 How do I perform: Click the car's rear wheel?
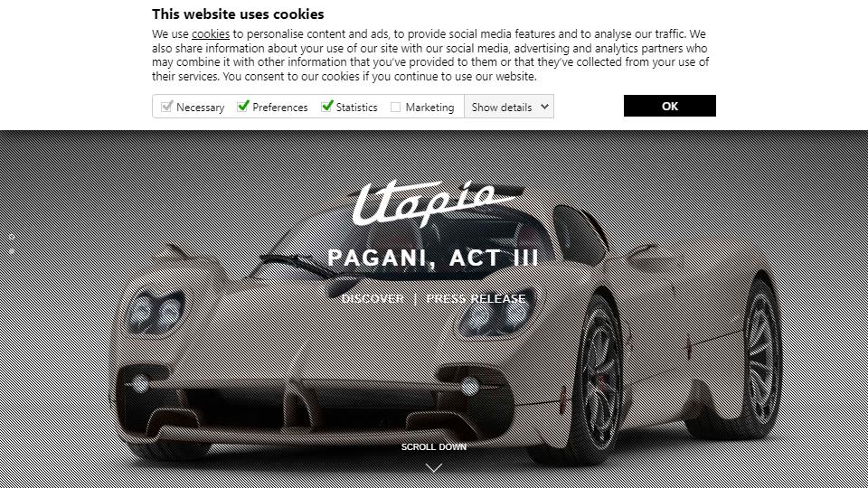click(761, 355)
